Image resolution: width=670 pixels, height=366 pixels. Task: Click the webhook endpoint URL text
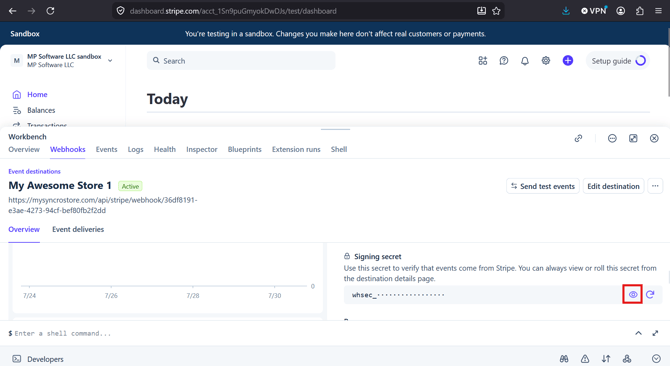click(103, 205)
